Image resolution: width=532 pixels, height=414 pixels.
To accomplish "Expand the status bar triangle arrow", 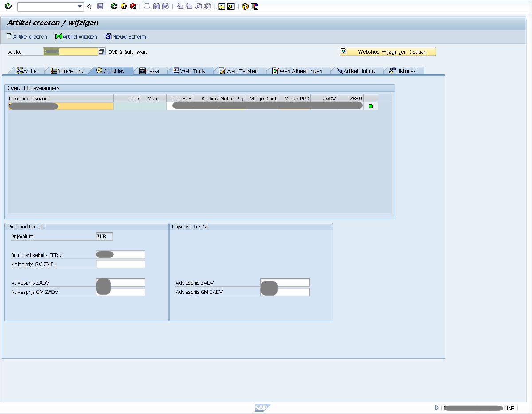I will point(437,408).
